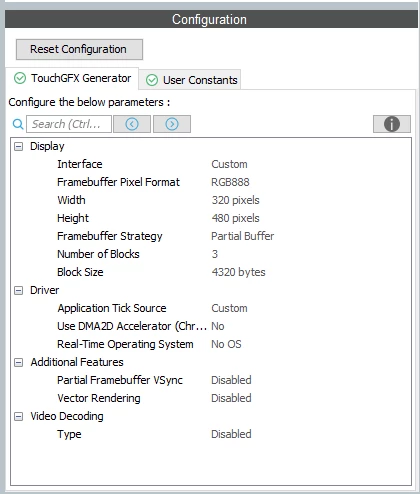
Task: Select the Block Size parameter row
Action: 211,272
